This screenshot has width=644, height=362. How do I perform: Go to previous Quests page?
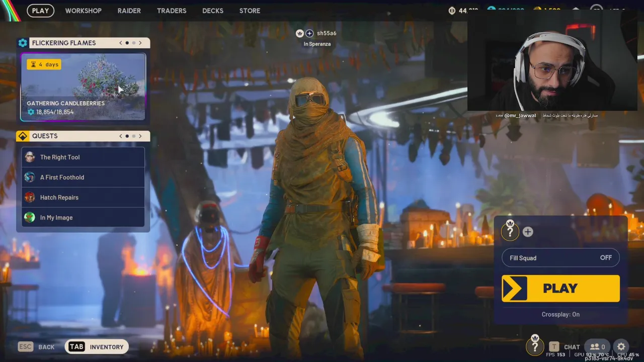pos(121,136)
